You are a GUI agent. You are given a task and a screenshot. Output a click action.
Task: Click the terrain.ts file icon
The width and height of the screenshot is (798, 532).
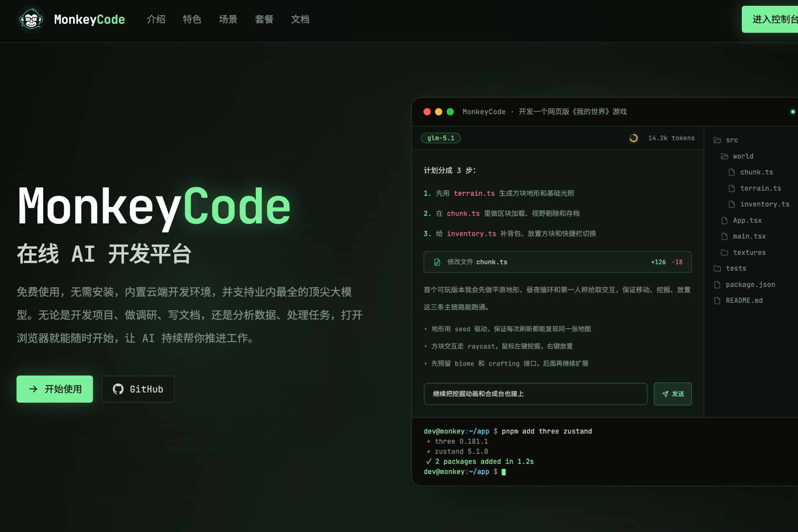point(732,188)
